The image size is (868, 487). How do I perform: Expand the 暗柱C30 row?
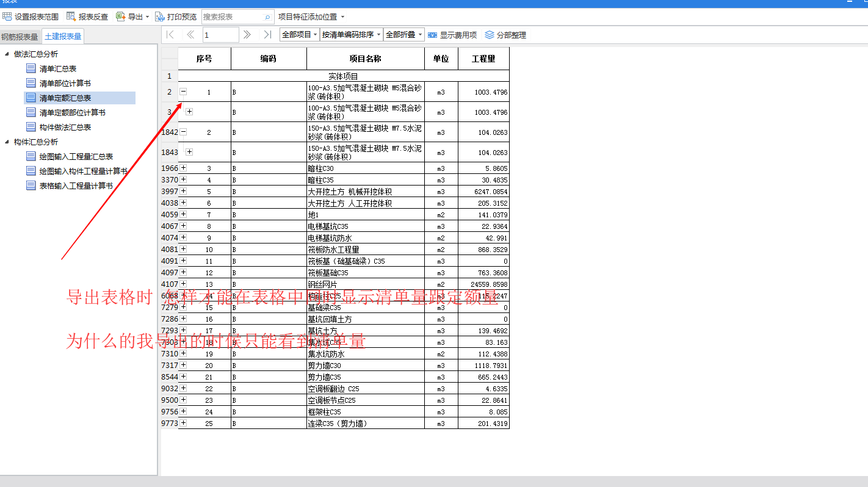[x=183, y=168]
